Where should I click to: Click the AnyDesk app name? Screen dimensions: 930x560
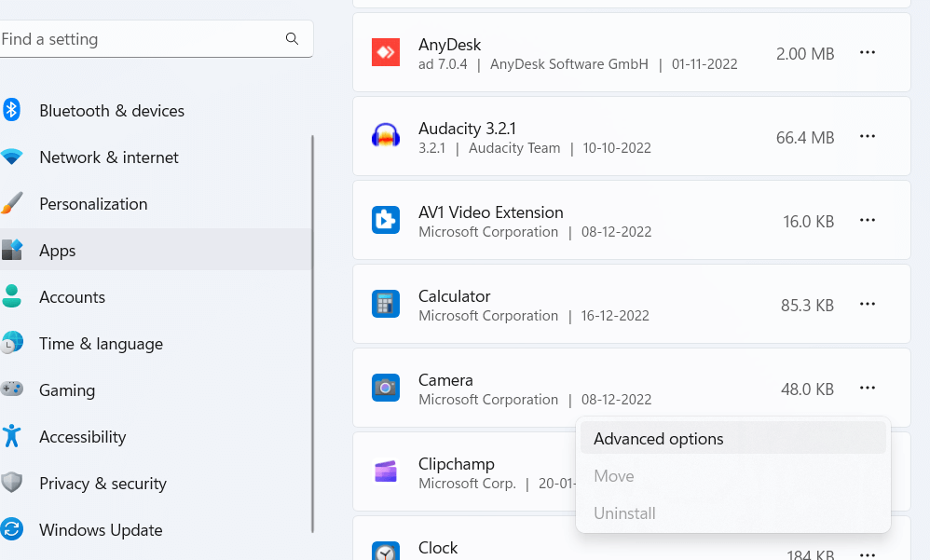point(449,45)
